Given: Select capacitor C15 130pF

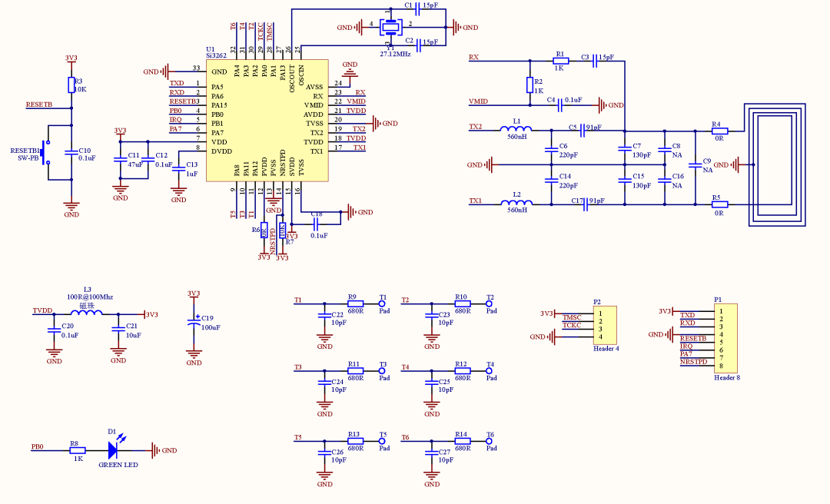Looking at the screenshot, I should click(x=625, y=181).
